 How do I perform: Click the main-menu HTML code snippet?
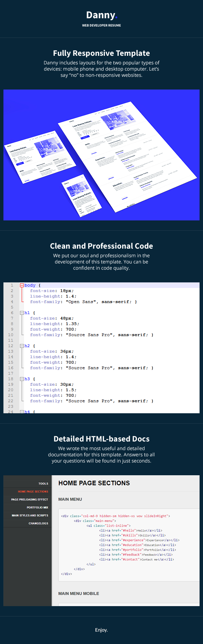click(129, 545)
